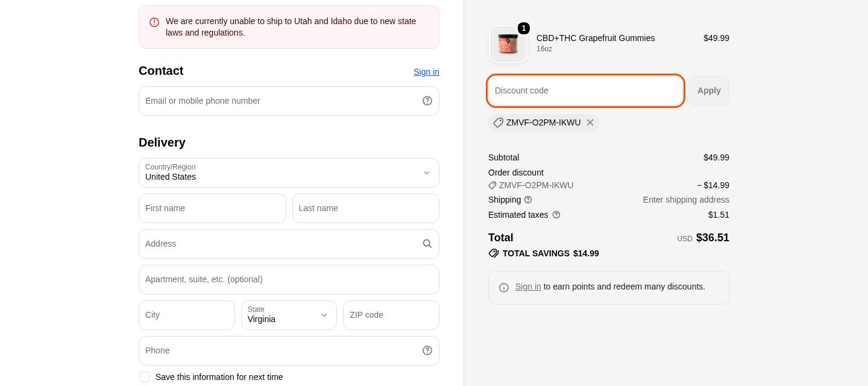Click the −$14.99 discount amount
Viewport: 868px width, 386px height.
[713, 185]
